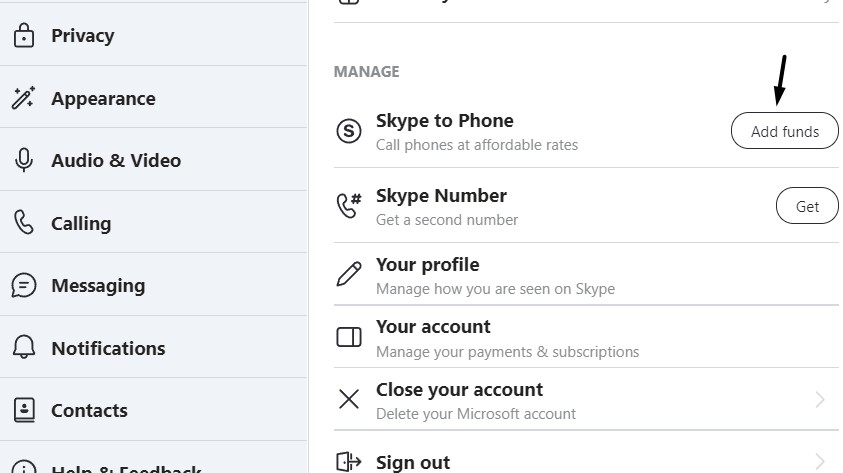843x473 pixels.
Task: Expand the Sign out chevron arrow
Action: [x=820, y=461]
